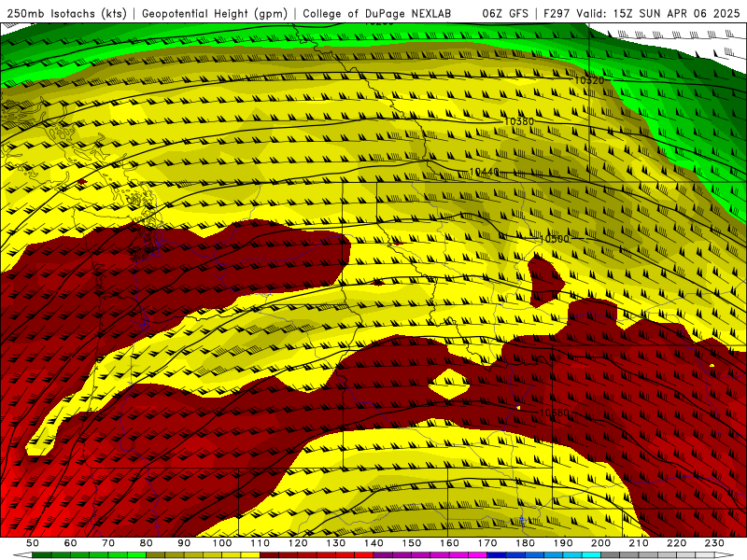Click the 100 value on the color scale
The image size is (747, 560).
(x=222, y=543)
